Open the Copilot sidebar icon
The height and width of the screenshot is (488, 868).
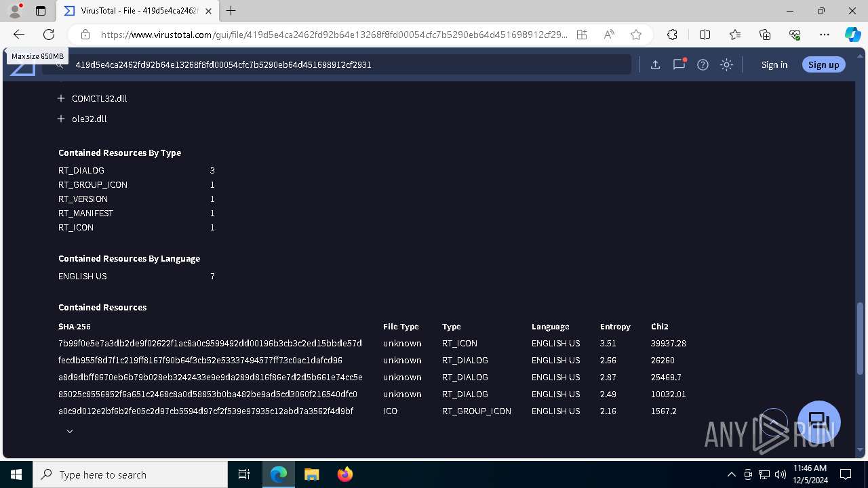pos(852,35)
